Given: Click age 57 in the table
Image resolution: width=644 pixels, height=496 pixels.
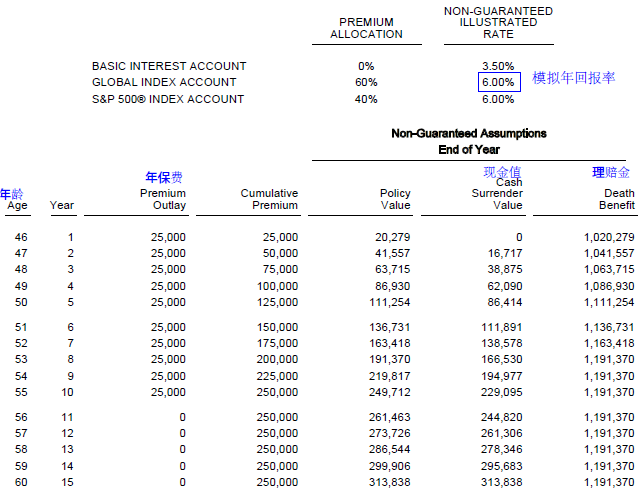Looking at the screenshot, I should coord(21,433).
